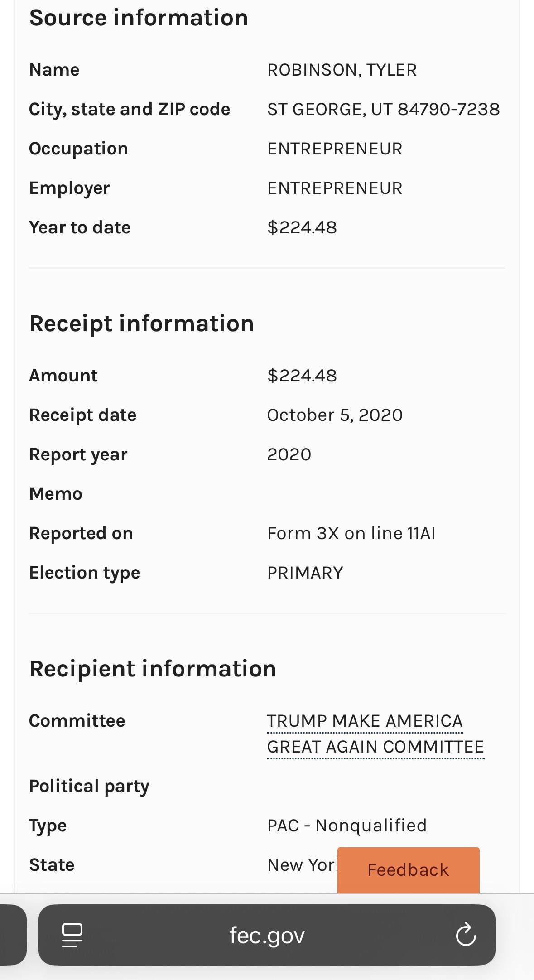The height and width of the screenshot is (980, 534).
Task: Click the Source information heading
Action: [x=139, y=18]
